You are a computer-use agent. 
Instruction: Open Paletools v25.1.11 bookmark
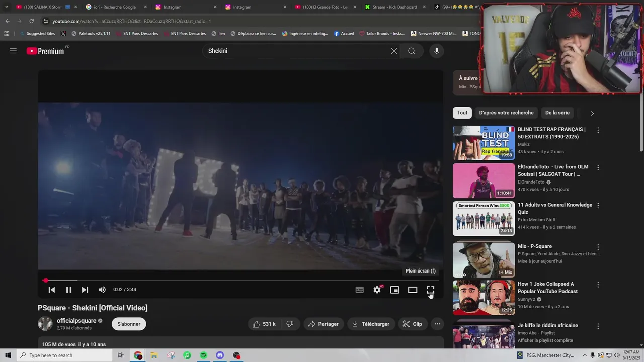(91, 34)
